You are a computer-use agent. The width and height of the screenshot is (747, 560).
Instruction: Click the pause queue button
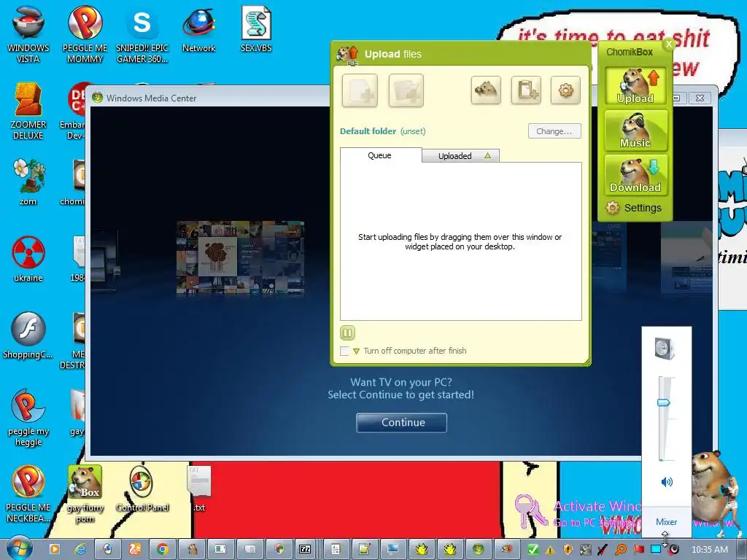click(347, 332)
